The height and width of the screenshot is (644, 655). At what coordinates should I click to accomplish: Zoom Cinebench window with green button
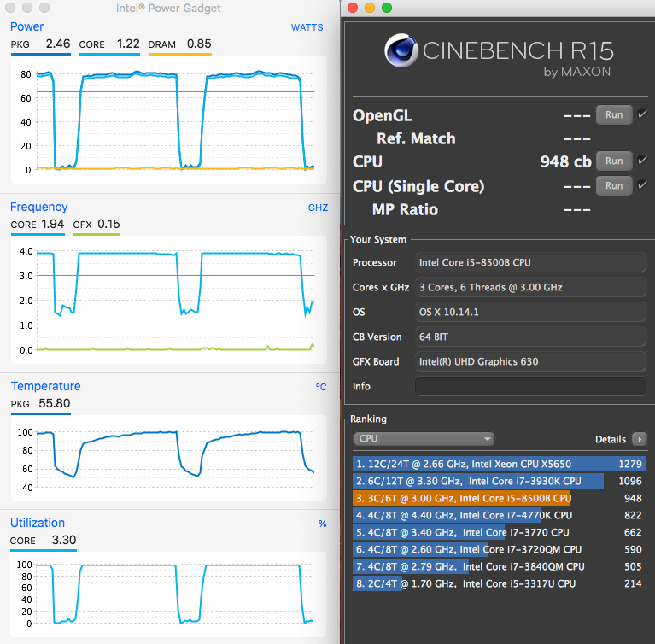click(x=387, y=8)
